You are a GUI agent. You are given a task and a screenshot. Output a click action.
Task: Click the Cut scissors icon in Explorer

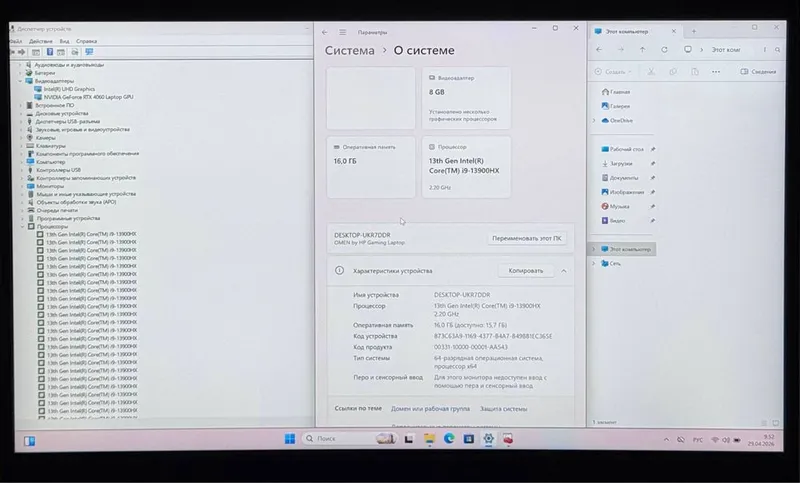click(652, 72)
